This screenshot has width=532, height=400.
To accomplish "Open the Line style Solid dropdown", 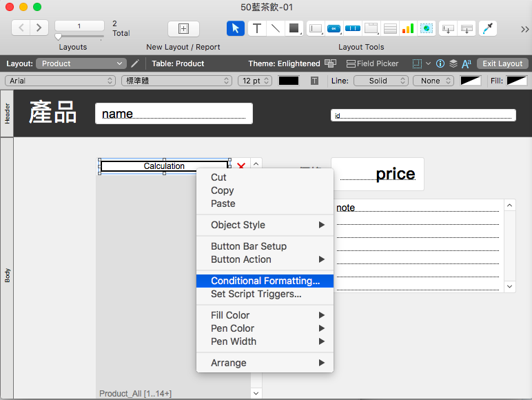I will (381, 81).
